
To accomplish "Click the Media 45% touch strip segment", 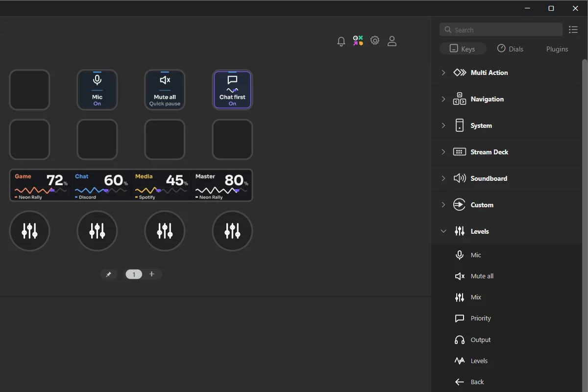I will (x=162, y=185).
